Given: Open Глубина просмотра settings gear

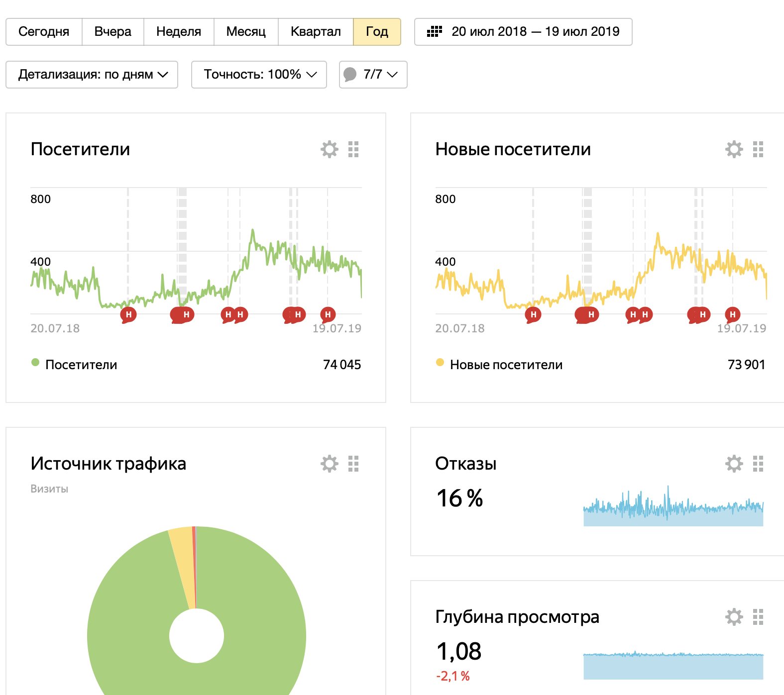Looking at the screenshot, I should (x=734, y=617).
